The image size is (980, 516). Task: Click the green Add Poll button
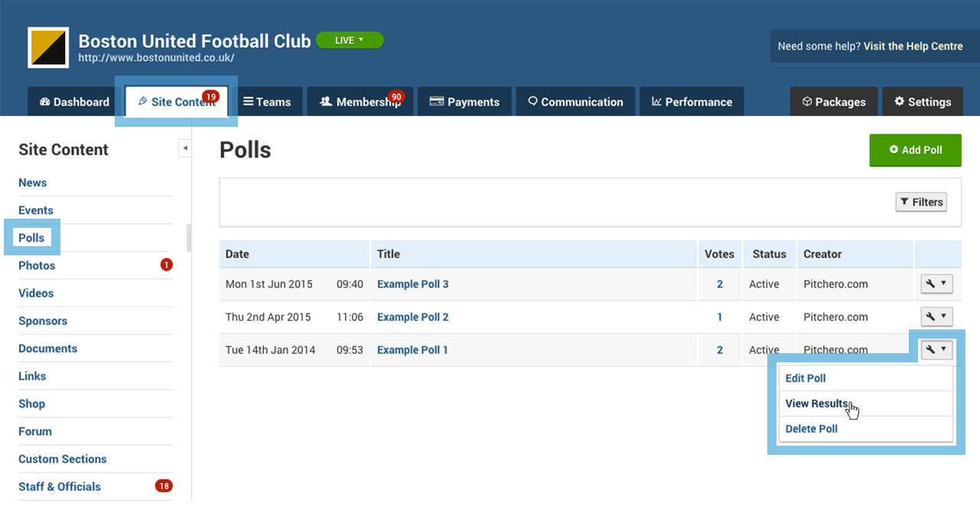(x=915, y=151)
